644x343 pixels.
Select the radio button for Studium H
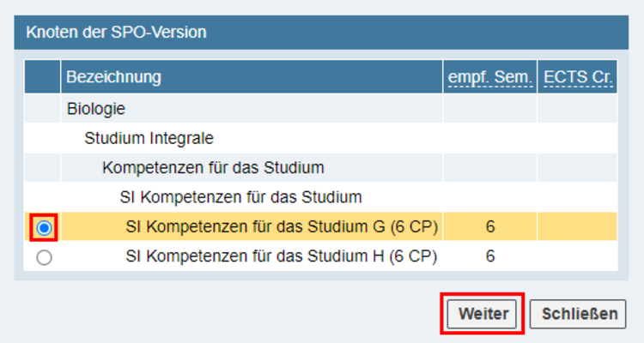click(44, 257)
